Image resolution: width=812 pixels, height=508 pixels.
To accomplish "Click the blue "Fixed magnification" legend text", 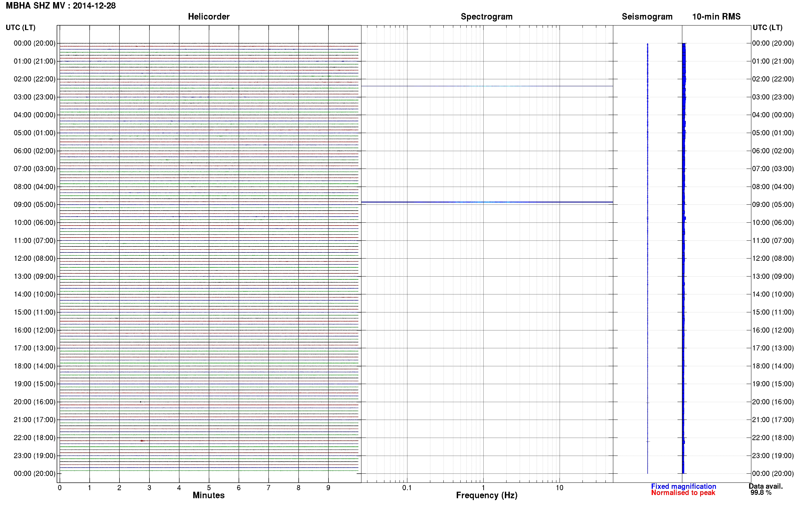I will tap(684, 487).
